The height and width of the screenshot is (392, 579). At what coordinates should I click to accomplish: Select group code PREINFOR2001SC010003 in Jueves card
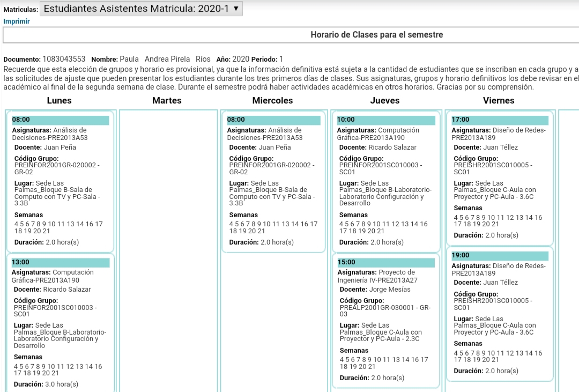point(381,168)
